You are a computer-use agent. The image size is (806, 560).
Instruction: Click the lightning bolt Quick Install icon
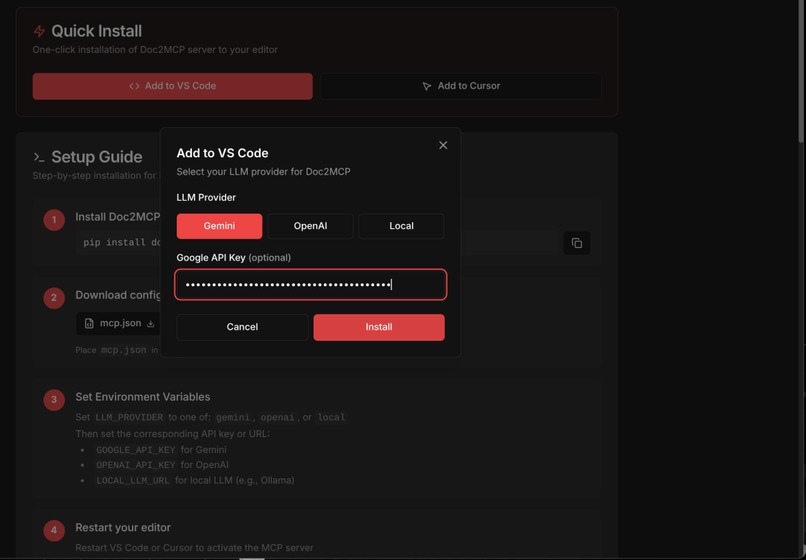39,31
